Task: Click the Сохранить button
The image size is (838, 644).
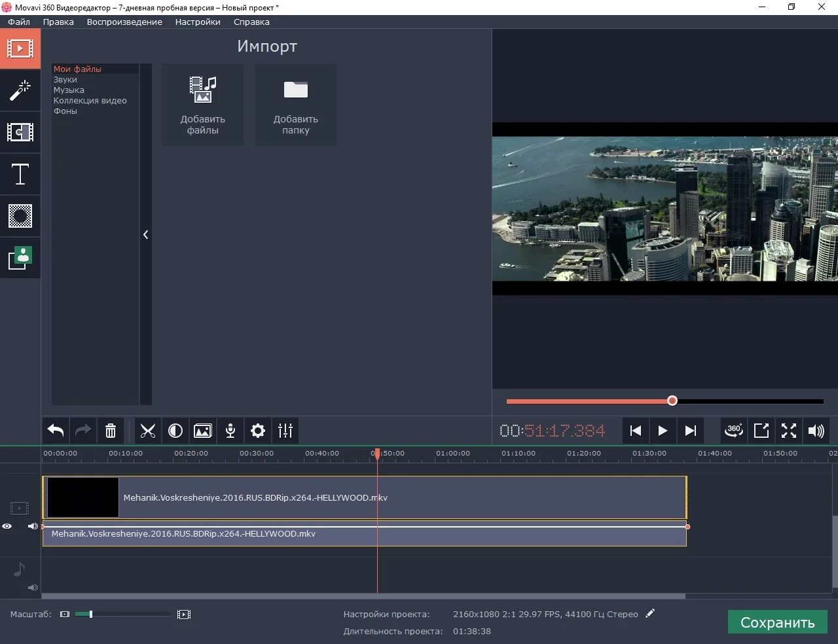Action: tap(778, 622)
